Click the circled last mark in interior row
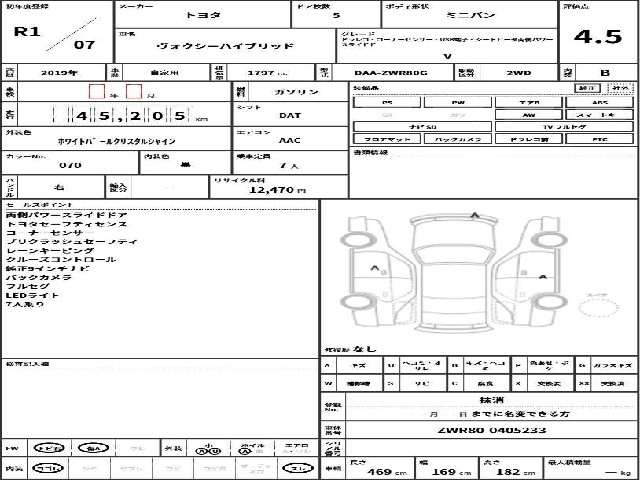The image size is (640, 480). click(x=298, y=468)
